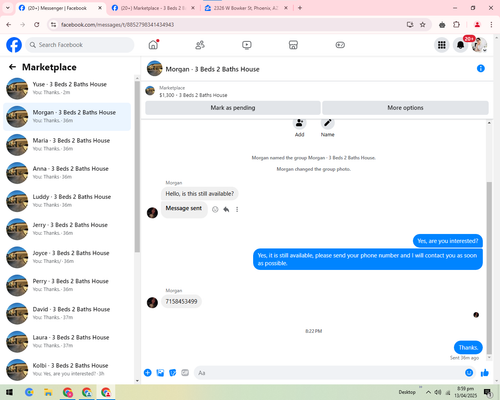Open the $1,300 Marketplace listing link
The image size is (500, 400).
193,95
